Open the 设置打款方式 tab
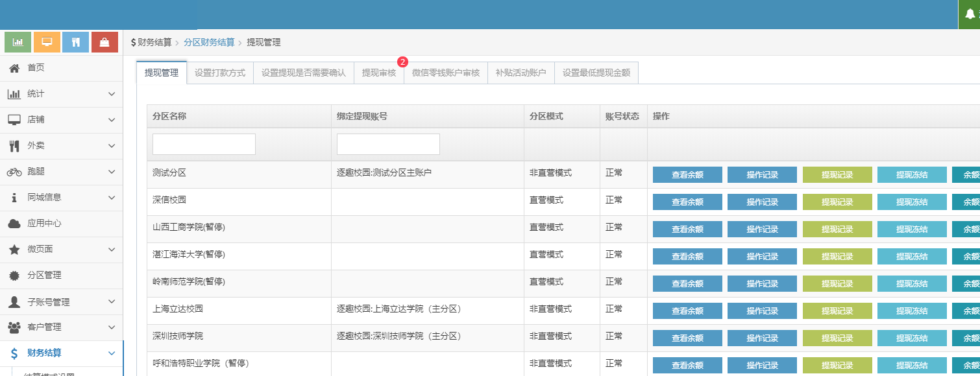Screen dimensions: 980x376 [x=220, y=73]
